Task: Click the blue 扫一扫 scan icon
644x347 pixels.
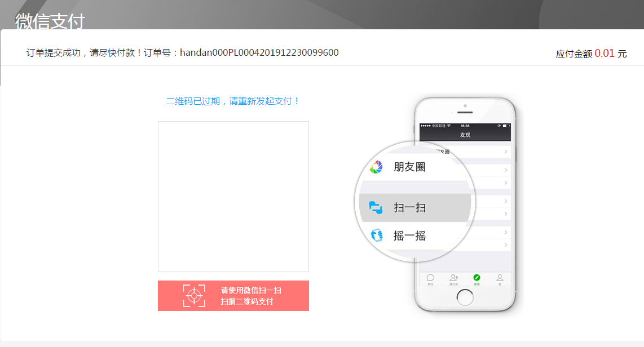Action: [x=376, y=207]
